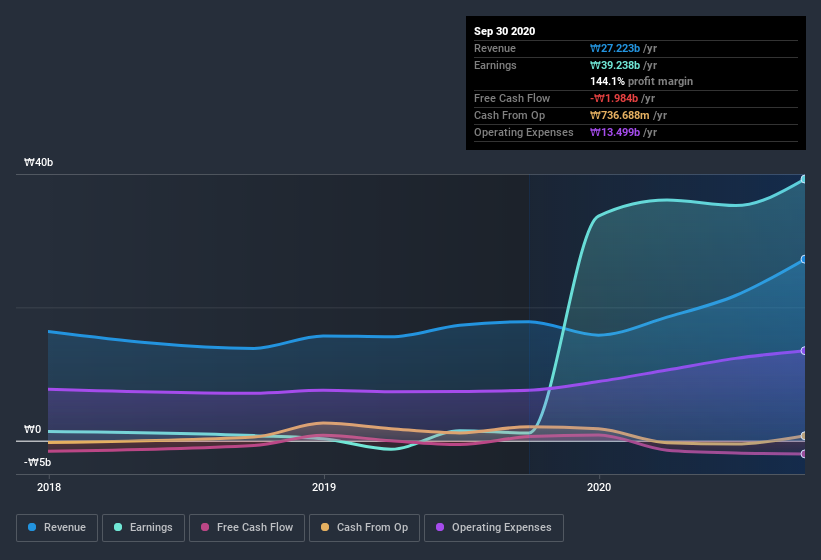Click the 2018 x-axis label
Viewport: 821px width, 560px height.
click(49, 487)
